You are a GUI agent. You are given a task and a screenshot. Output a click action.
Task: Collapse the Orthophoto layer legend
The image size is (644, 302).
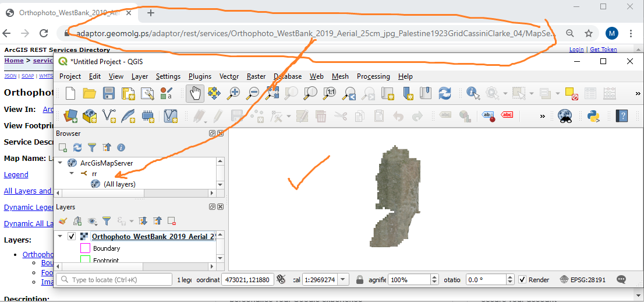(60, 236)
